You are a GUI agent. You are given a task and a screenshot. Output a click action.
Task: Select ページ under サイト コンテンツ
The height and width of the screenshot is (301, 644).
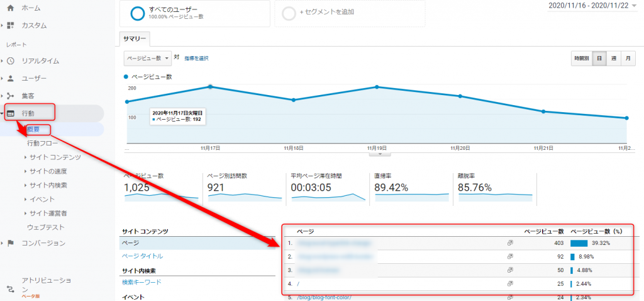pos(197,244)
